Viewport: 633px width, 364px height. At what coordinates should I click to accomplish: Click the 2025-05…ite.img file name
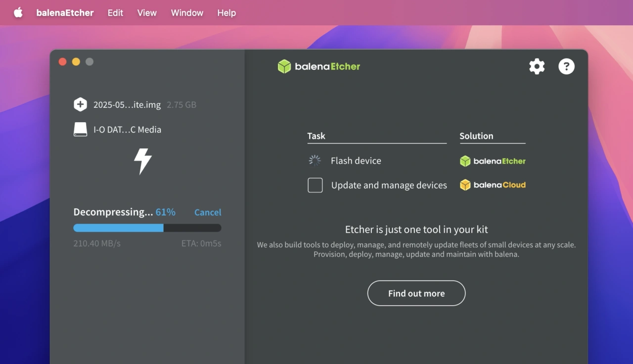127,105
